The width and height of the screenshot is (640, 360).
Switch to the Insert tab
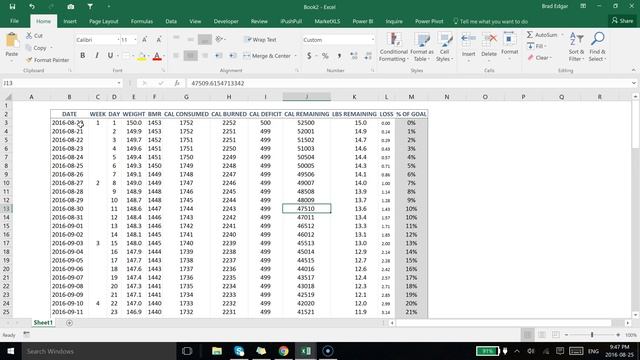[70, 21]
